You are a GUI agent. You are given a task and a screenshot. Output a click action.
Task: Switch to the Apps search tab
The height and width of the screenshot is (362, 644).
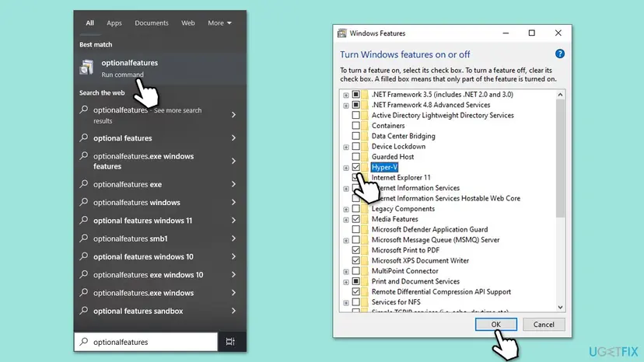click(114, 23)
